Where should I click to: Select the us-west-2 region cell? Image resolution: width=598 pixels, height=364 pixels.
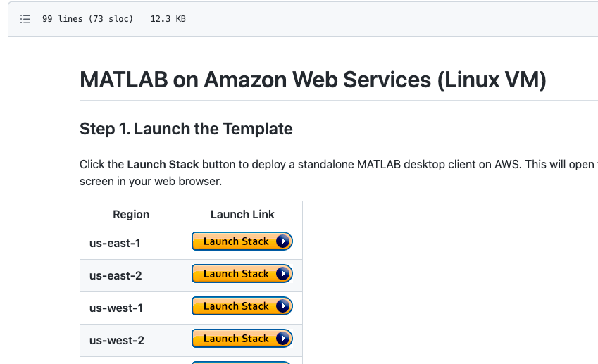(x=116, y=340)
